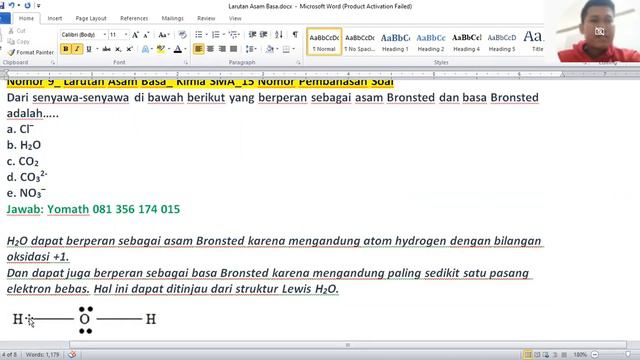
Task: Align text to the right
Action: [222, 49]
